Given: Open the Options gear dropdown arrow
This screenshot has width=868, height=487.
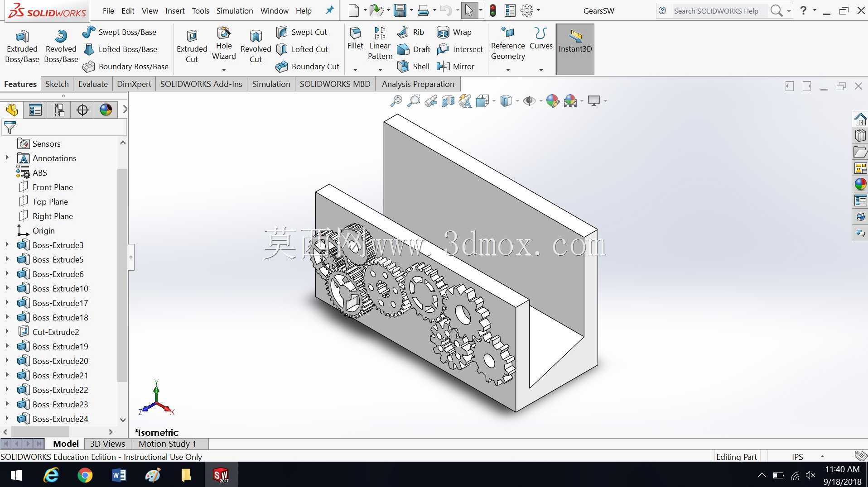Looking at the screenshot, I should [538, 10].
